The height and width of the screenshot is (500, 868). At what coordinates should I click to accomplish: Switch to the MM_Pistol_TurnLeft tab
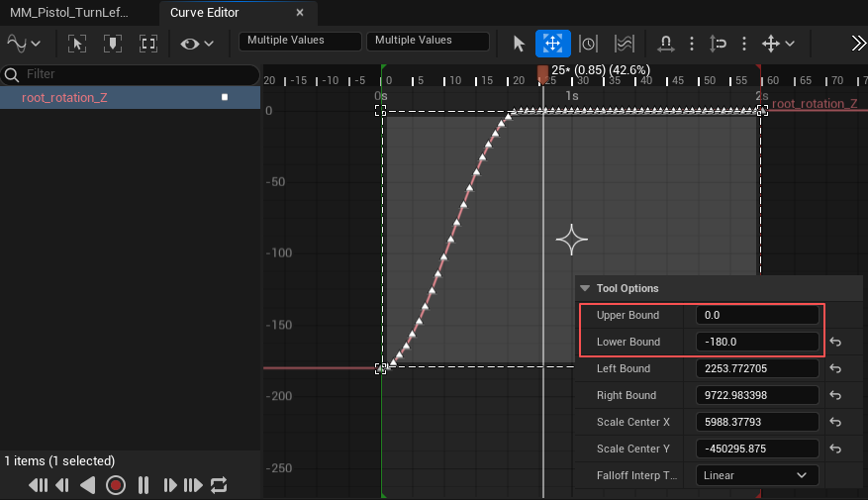(68, 13)
